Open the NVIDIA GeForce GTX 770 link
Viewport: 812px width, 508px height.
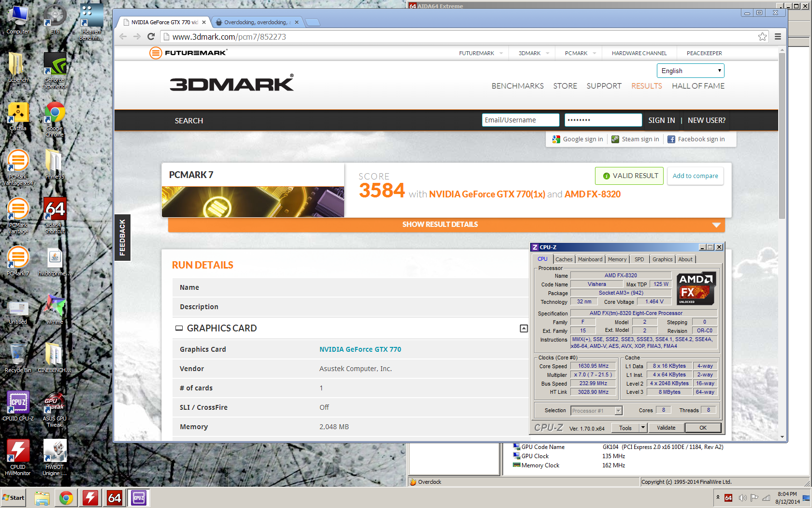pyautogui.click(x=360, y=349)
